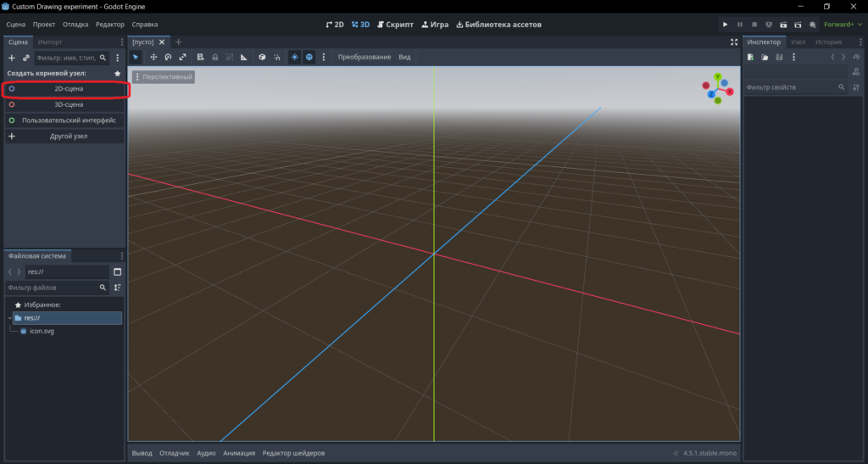The image size is (868, 464).
Task: Open the Справка help menu
Action: 144,25
